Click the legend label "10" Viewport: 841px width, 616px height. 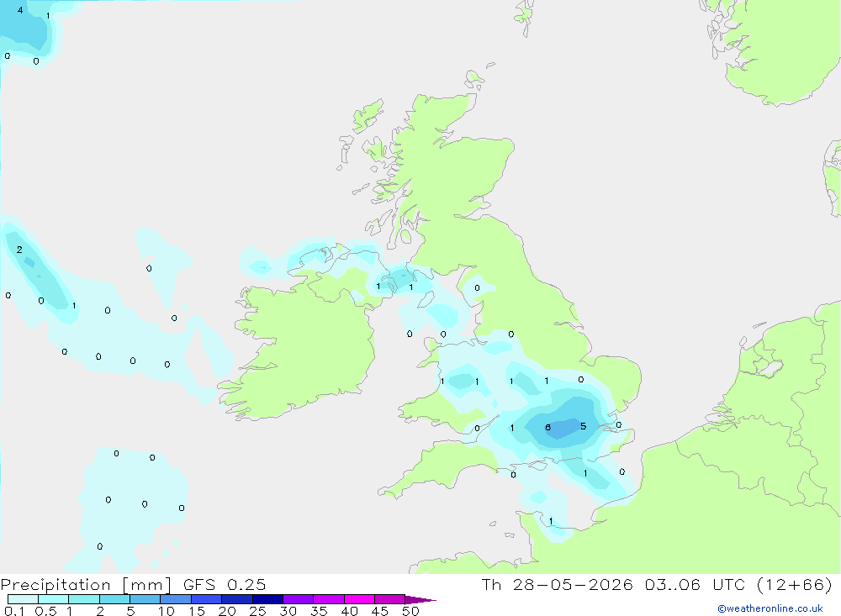click(x=167, y=611)
